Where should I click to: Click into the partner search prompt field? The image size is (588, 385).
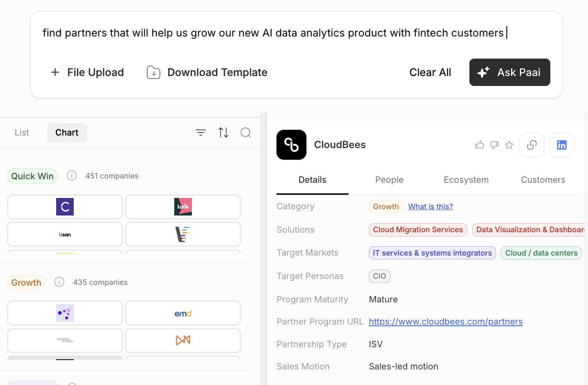pyautogui.click(x=275, y=33)
